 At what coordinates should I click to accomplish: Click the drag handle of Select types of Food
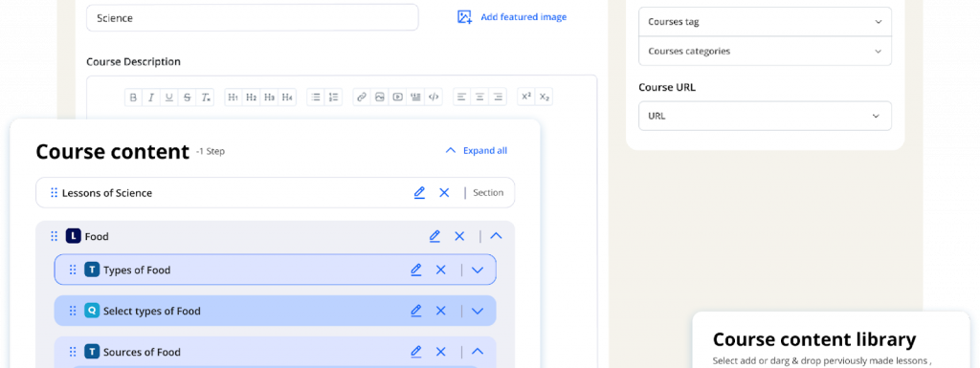[x=73, y=311]
